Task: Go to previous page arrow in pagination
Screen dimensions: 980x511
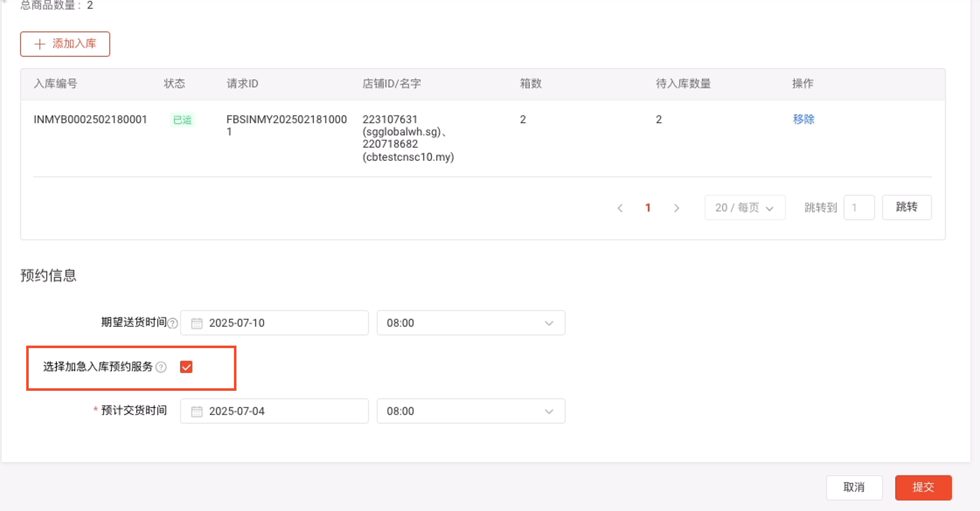Action: tap(620, 208)
